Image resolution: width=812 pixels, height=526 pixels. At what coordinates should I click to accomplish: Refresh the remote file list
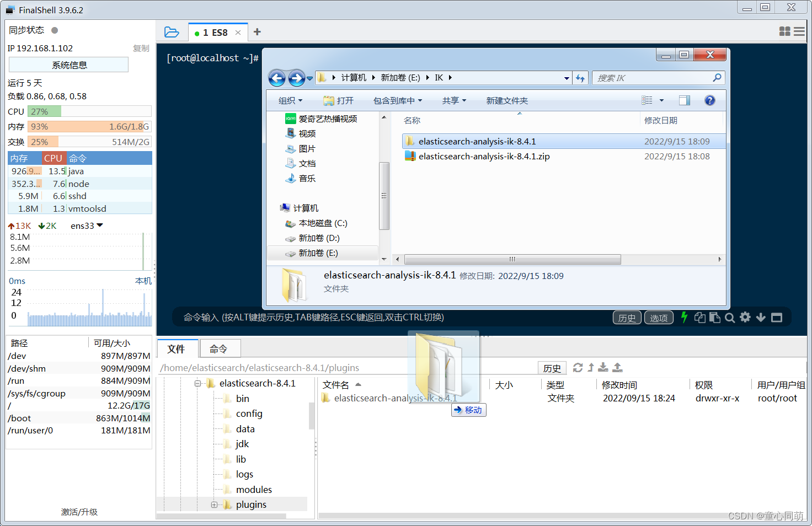(x=578, y=367)
